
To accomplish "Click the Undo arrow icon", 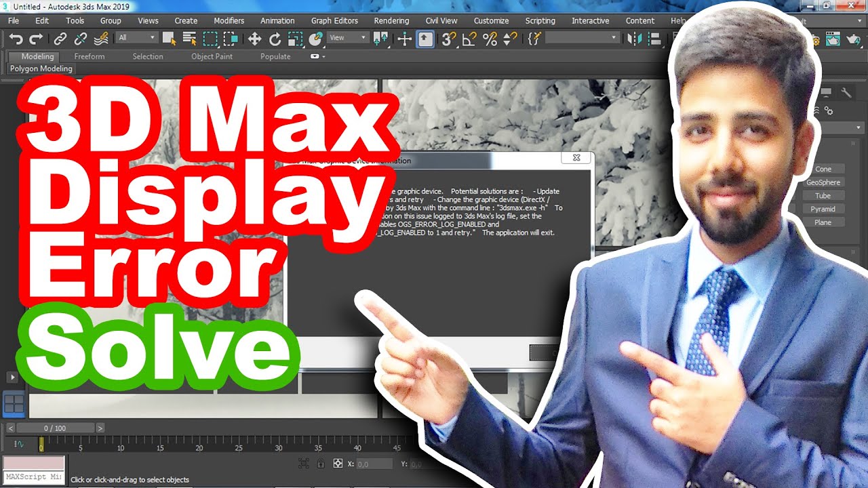I will point(16,39).
